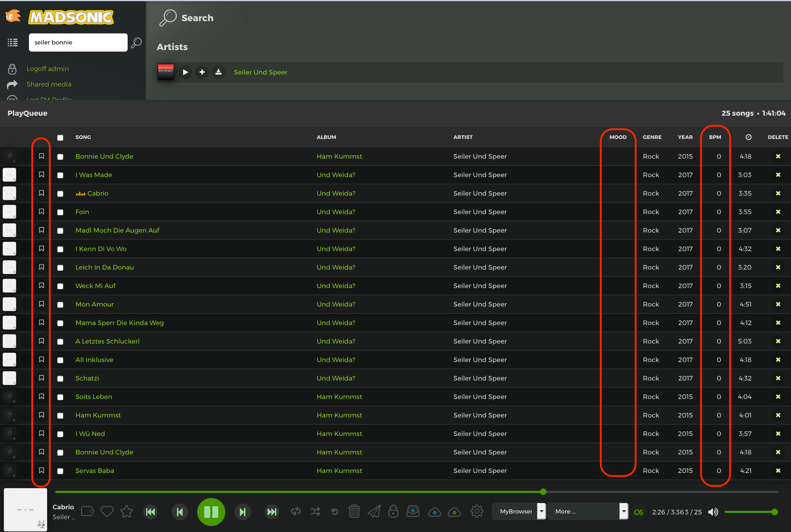Image resolution: width=791 pixels, height=532 pixels.
Task: Open player settings gear icon
Action: 476,511
